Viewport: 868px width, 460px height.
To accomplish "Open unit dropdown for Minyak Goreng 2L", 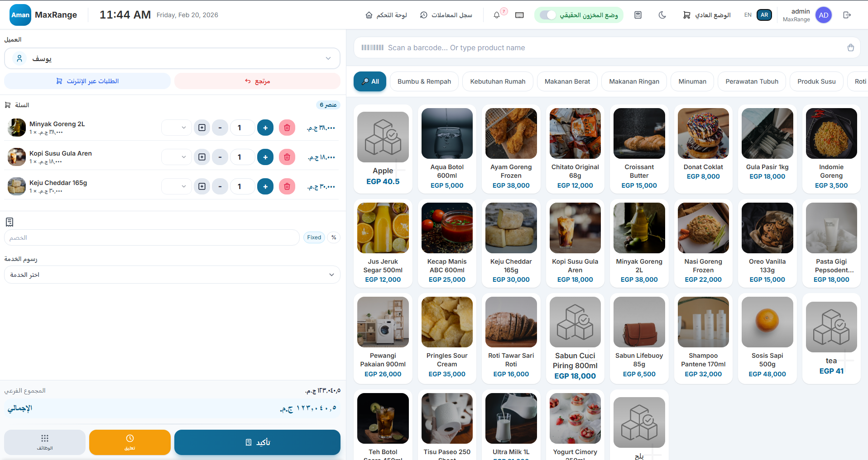I will pos(177,128).
